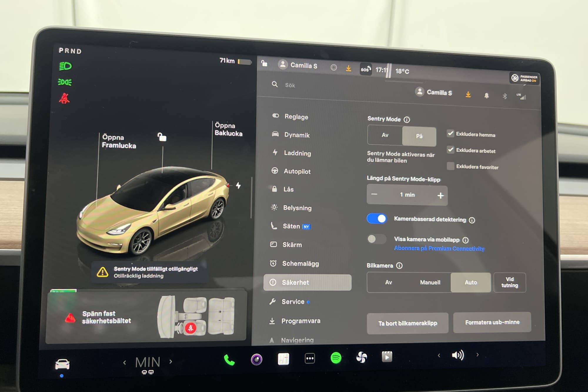Tap the Sentry Mode status circle icon
The height and width of the screenshot is (392, 588).
pyautogui.click(x=334, y=67)
